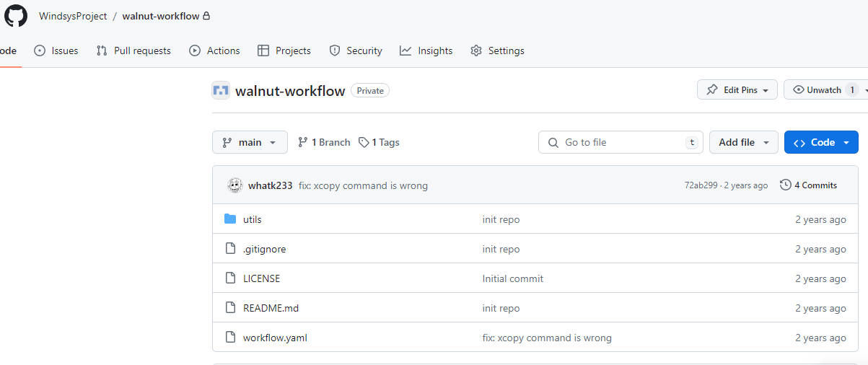This screenshot has width=868, height=365.
Task: View the 1 Branch list
Action: (324, 142)
